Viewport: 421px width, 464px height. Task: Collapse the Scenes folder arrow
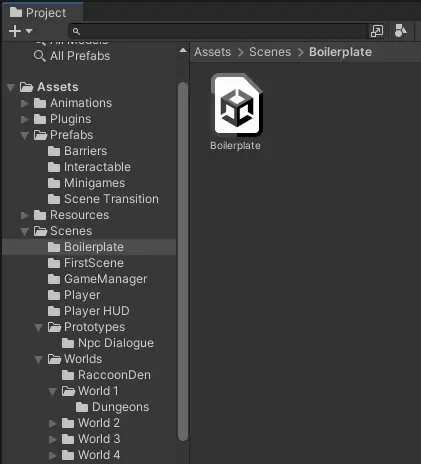[25, 231]
